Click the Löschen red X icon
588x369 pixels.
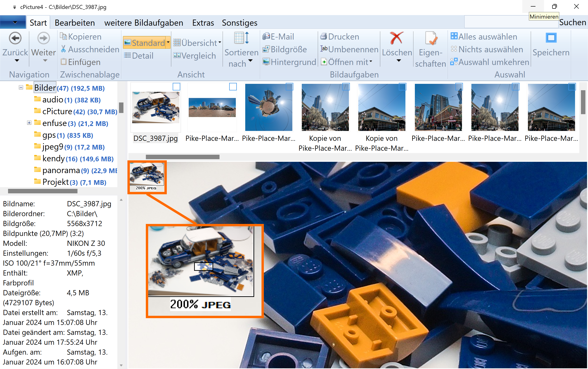pos(396,38)
